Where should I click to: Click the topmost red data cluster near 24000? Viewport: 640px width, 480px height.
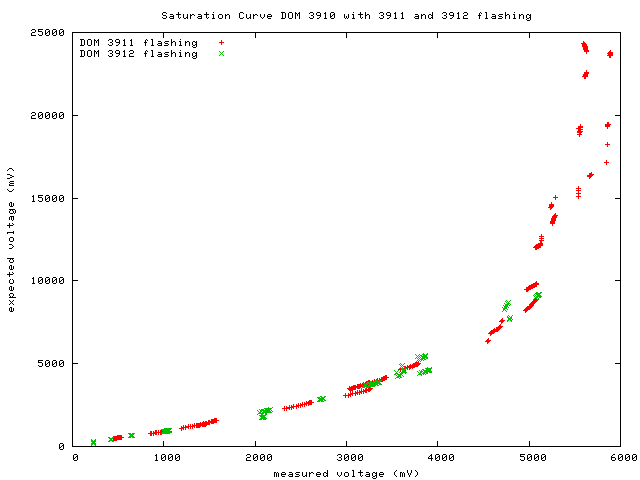click(585, 46)
